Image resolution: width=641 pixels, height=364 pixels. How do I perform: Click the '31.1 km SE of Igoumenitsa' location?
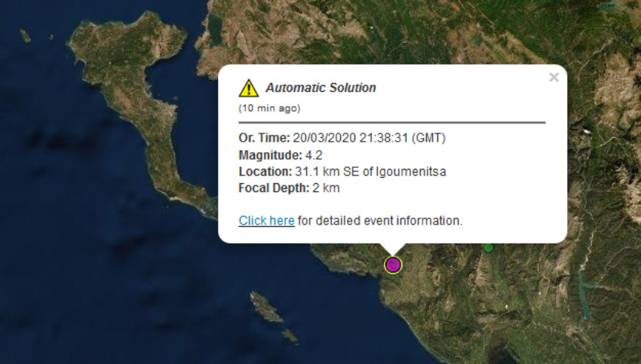pyautogui.click(x=370, y=171)
